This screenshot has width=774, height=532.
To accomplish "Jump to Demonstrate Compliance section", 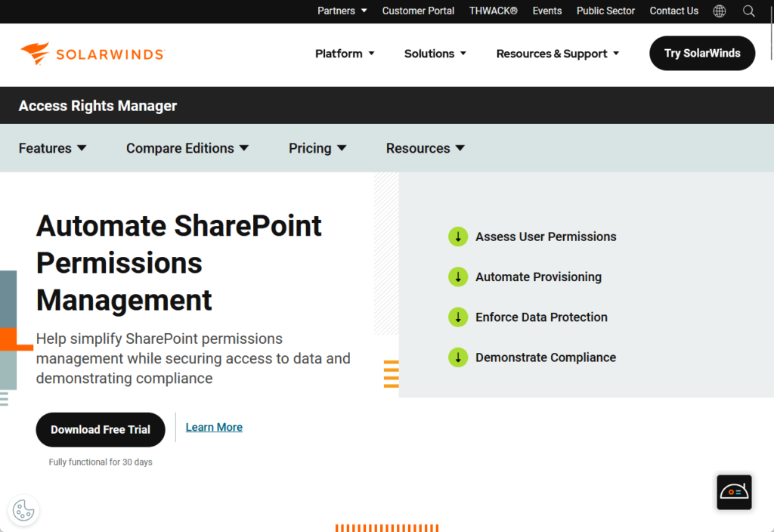I will (546, 357).
